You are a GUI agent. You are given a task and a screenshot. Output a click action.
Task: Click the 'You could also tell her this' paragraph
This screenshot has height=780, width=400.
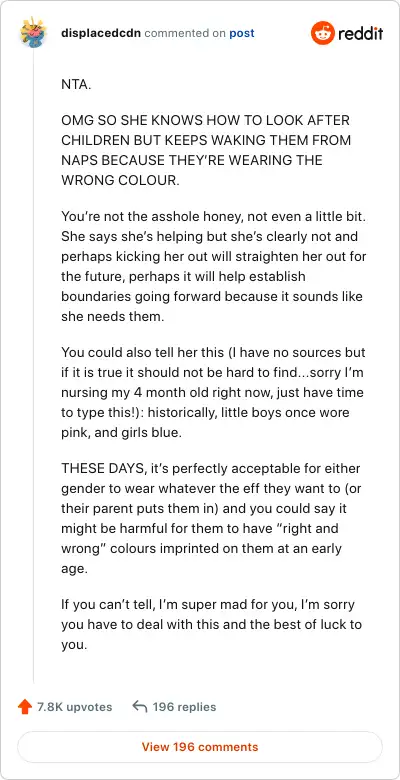coord(213,392)
